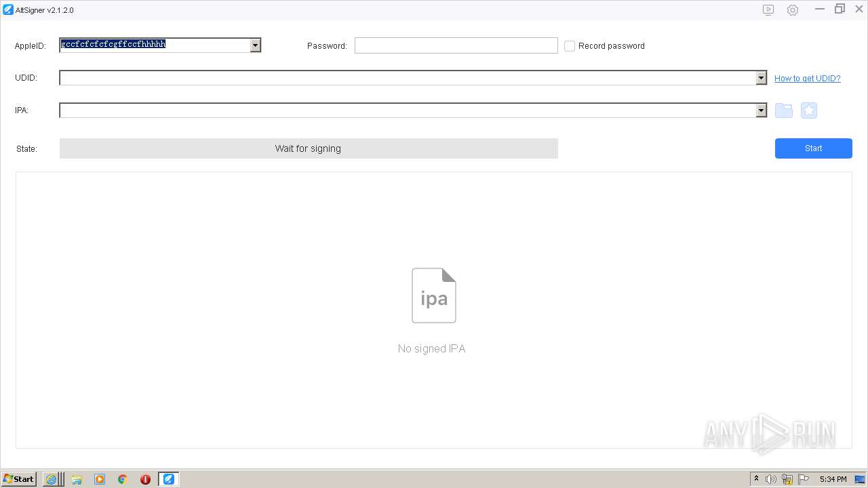The width and height of the screenshot is (868, 488).
Task: Close the AltSigner window
Action: [x=859, y=9]
